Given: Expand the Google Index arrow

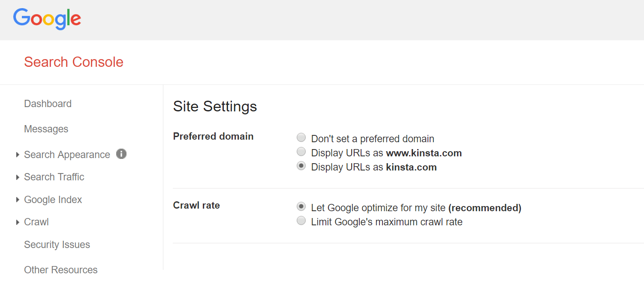Looking at the screenshot, I should click(18, 200).
